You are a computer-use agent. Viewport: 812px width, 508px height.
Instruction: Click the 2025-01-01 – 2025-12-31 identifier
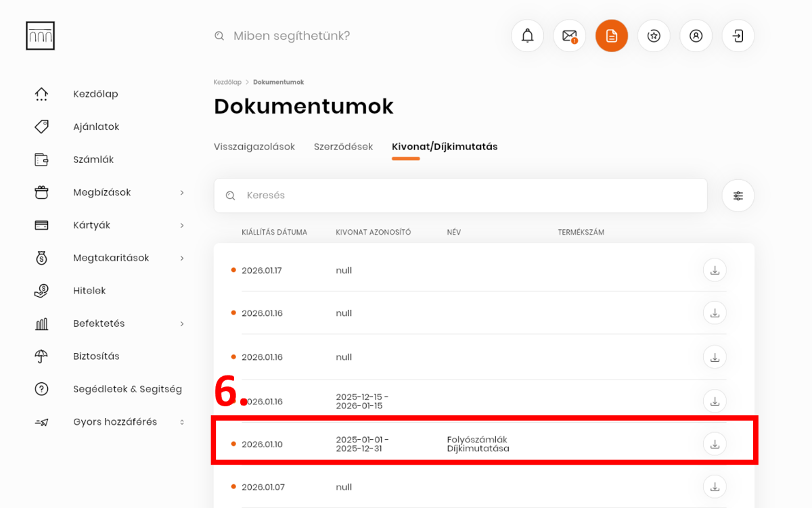[362, 444]
